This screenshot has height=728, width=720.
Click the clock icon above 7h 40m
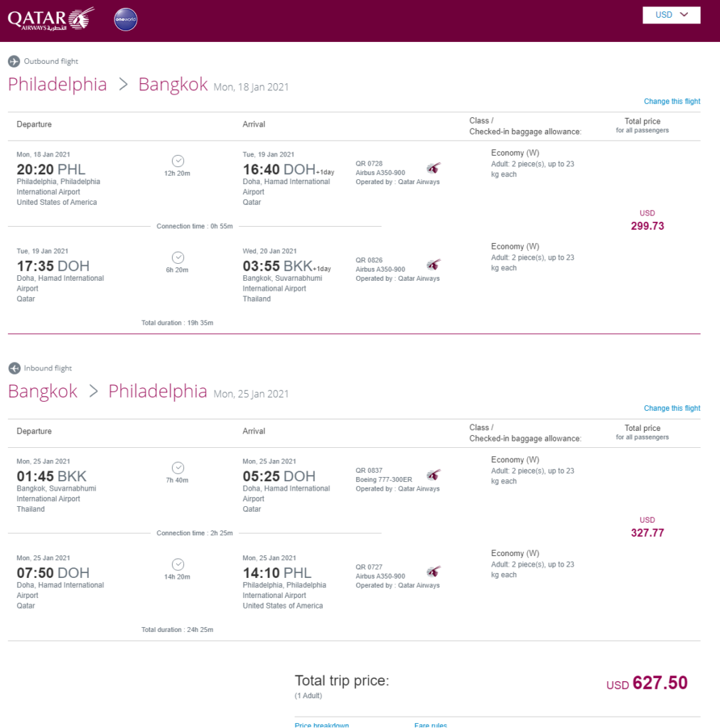pyautogui.click(x=178, y=468)
